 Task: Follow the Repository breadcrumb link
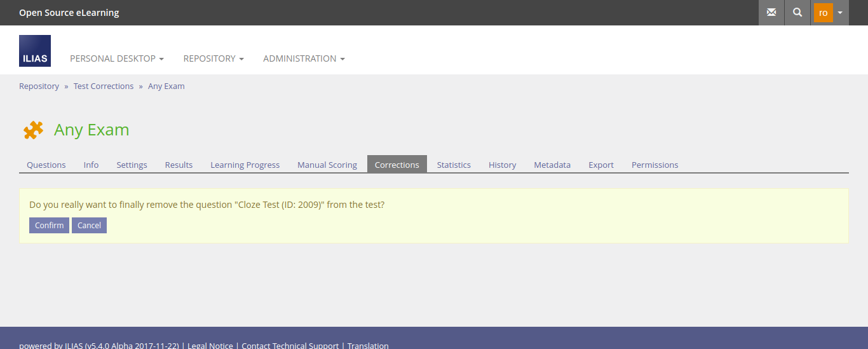[x=39, y=86]
